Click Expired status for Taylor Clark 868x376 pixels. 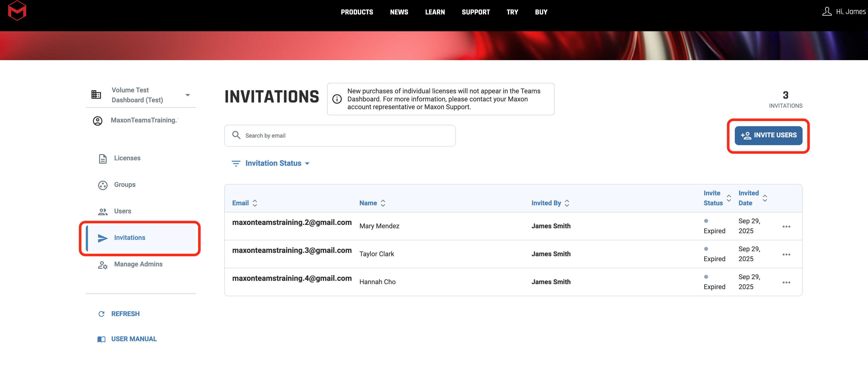pos(714,259)
